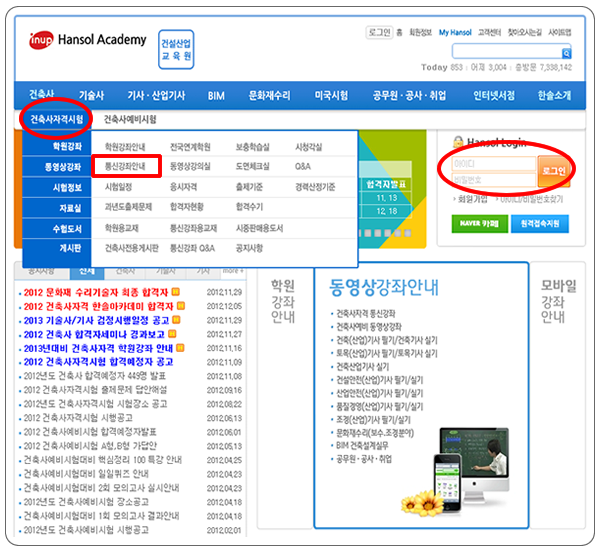This screenshot has height=551, width=600.
Task: Open 보충학습실 menu item
Action: click(253, 147)
